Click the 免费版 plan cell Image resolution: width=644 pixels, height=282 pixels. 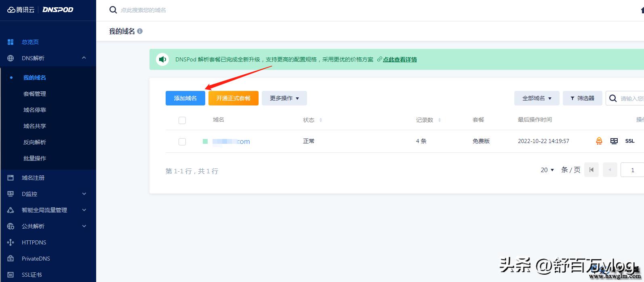click(481, 141)
